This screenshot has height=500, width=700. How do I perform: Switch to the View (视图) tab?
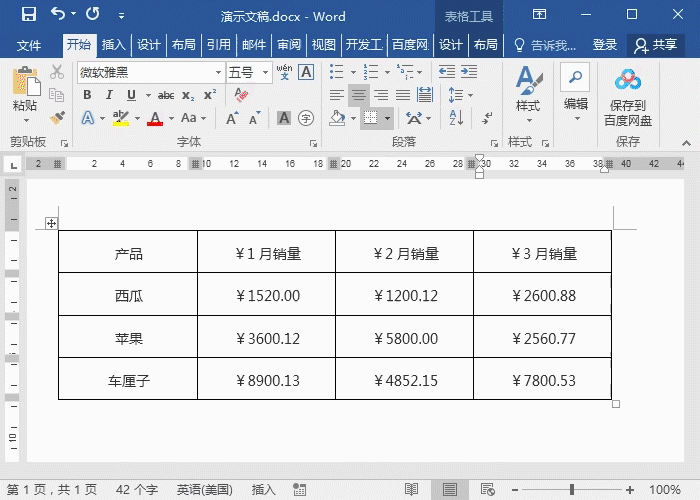pos(324,45)
